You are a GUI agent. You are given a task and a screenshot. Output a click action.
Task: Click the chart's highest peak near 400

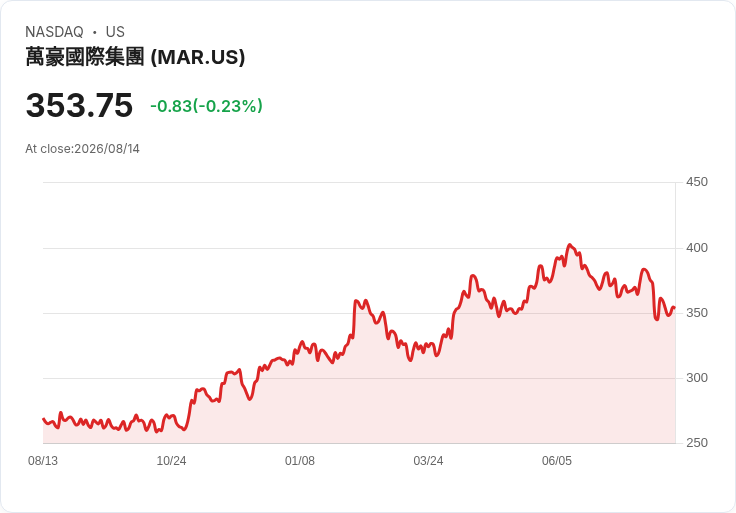pos(570,245)
